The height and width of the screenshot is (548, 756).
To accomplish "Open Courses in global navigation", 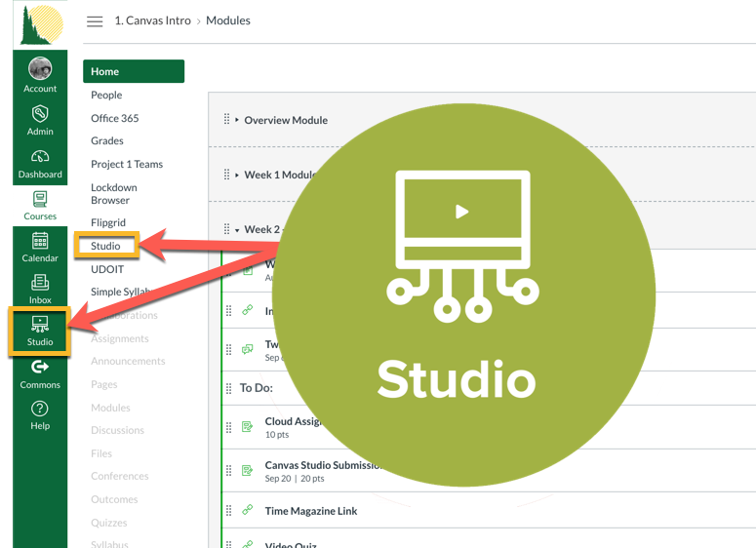I will (x=40, y=206).
